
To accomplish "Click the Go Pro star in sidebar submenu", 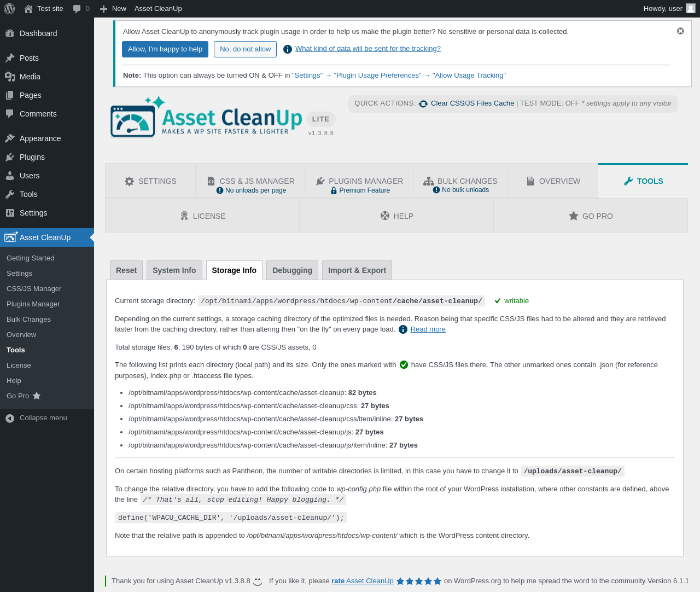I will (37, 396).
